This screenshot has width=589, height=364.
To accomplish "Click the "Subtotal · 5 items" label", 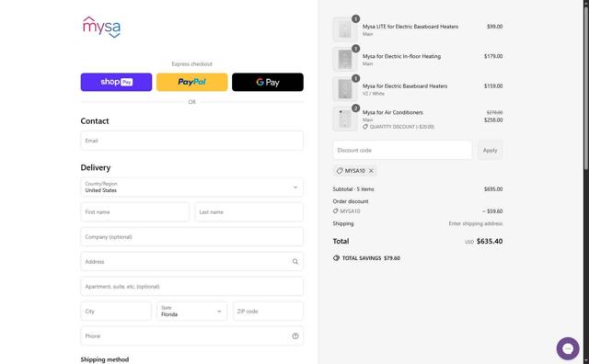I will point(353,189).
